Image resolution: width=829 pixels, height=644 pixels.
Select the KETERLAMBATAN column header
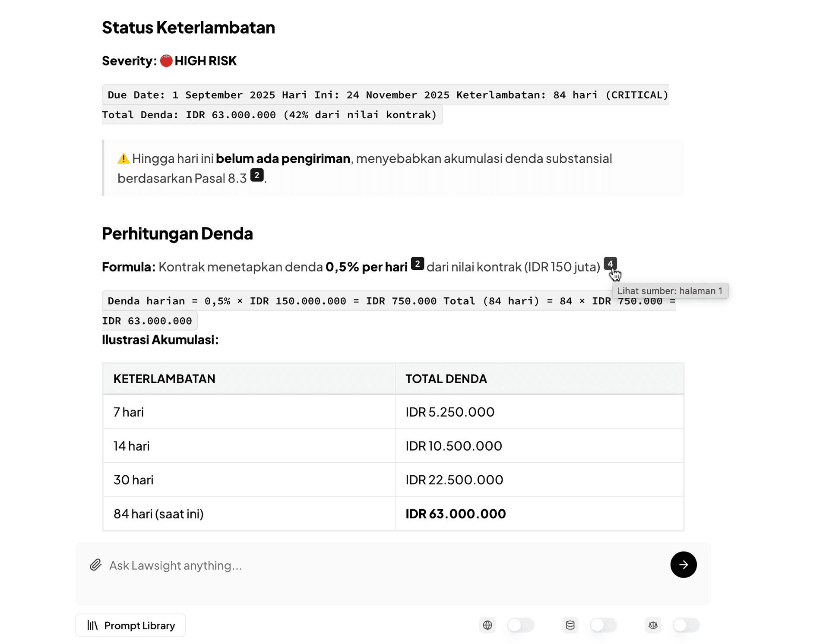165,379
